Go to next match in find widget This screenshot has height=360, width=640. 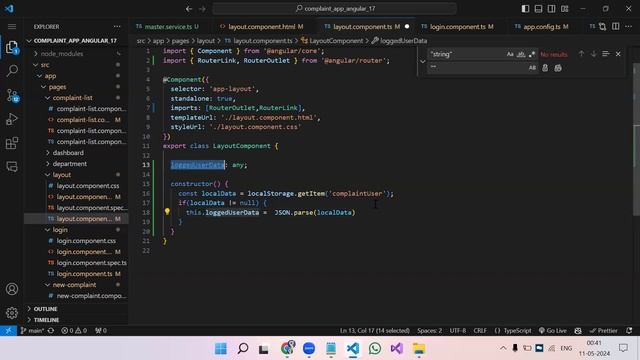(593, 54)
